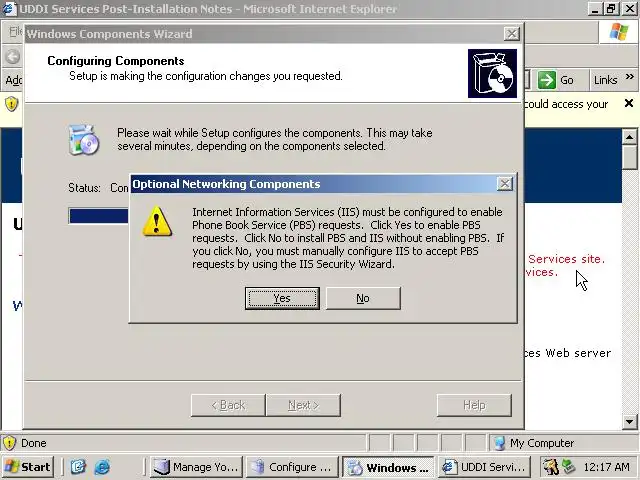Screen dimensions: 640x480
Task: Click the warning icon in the dialog
Action: pos(157,221)
